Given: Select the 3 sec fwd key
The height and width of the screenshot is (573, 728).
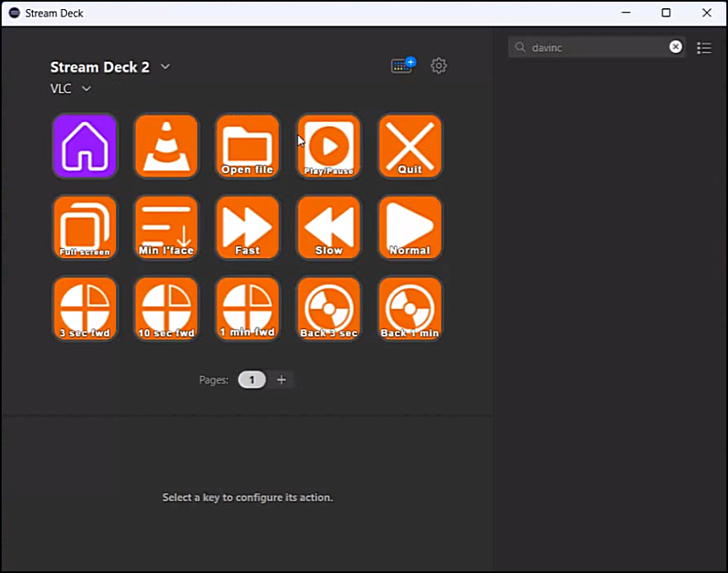Looking at the screenshot, I should [x=84, y=309].
